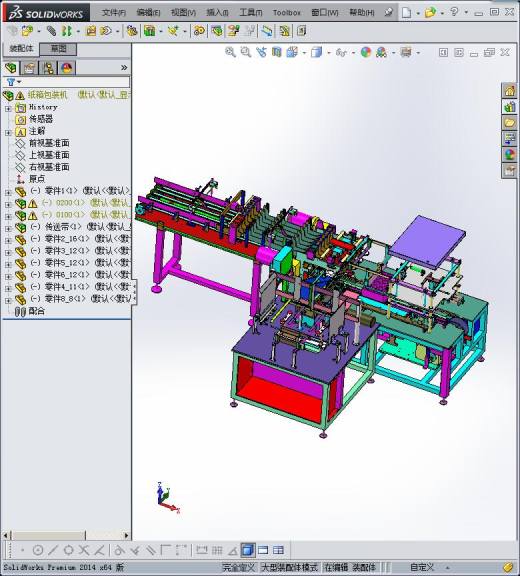Click the Edit Appearance color sphere icon
Viewport: 520px width, 576px height.
[x=366, y=52]
